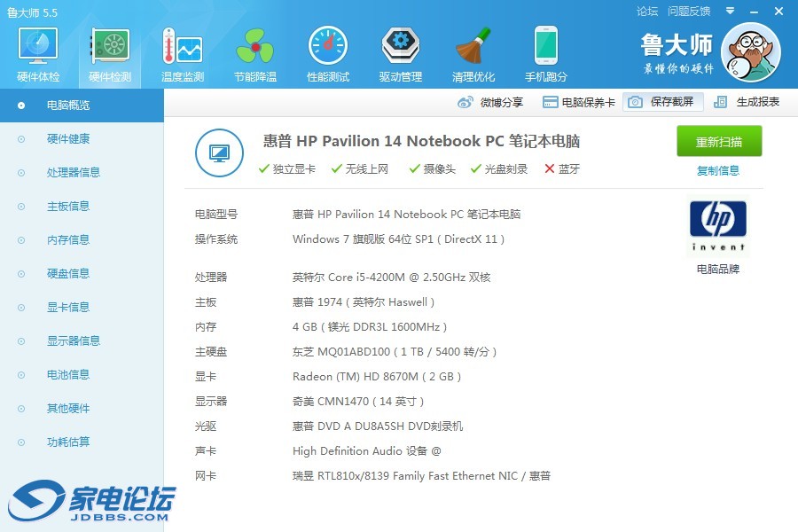Click the sound card value High Definition Audio
This screenshot has width=798, height=532.
366,451
